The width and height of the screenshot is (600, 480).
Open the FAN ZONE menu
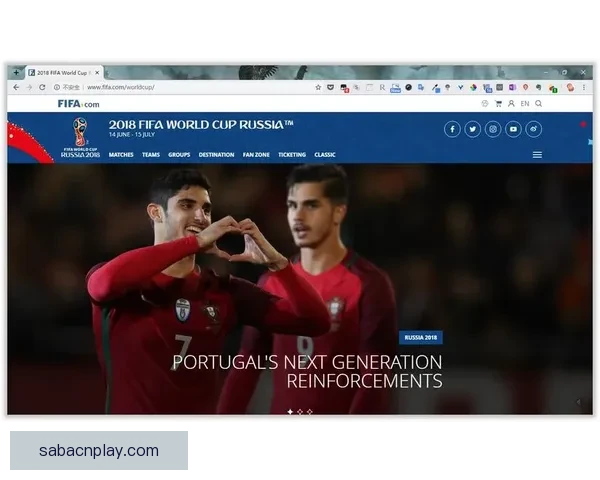tap(256, 155)
